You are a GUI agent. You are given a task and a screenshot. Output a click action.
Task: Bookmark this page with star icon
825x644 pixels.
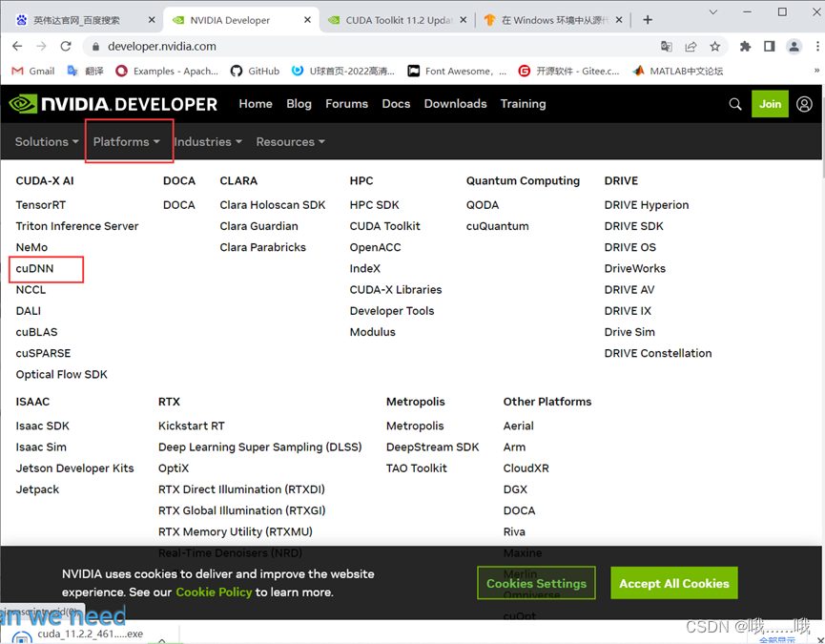714,47
